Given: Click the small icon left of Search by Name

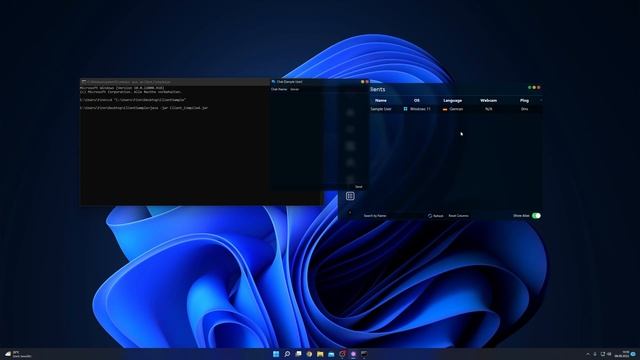Looking at the screenshot, I should point(349,212).
